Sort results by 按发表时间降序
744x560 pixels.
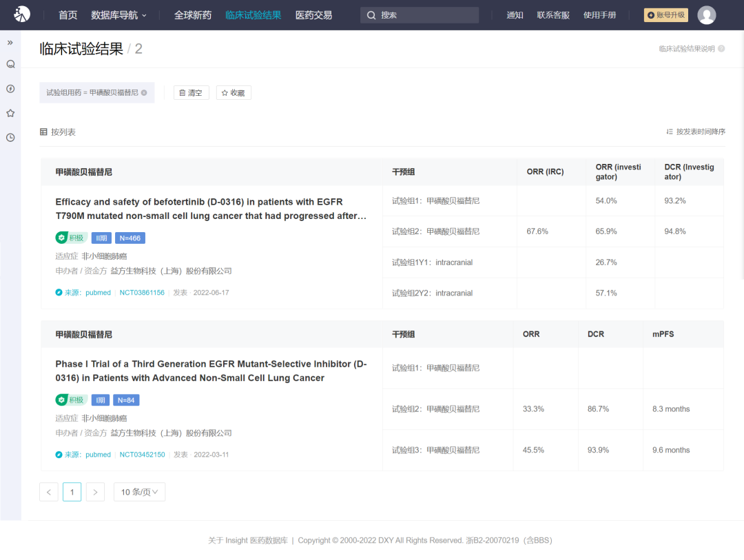click(x=696, y=132)
